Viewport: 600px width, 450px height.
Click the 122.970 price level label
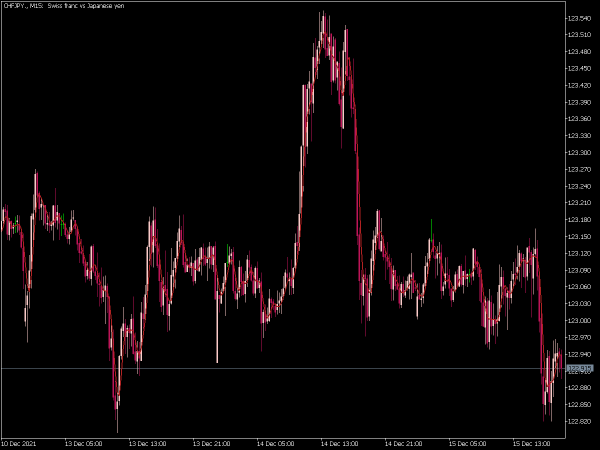(579, 338)
